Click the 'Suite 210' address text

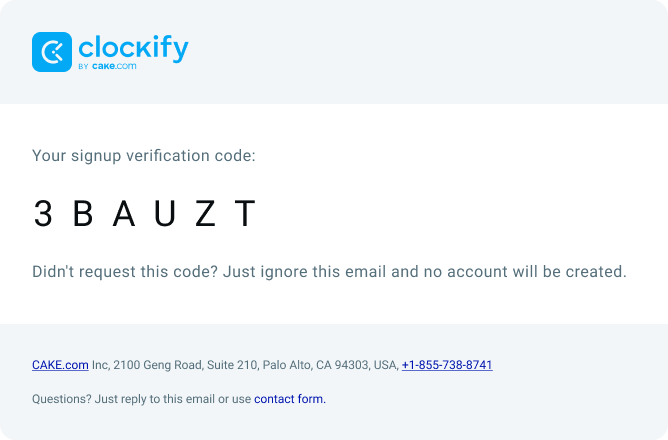(x=233, y=365)
